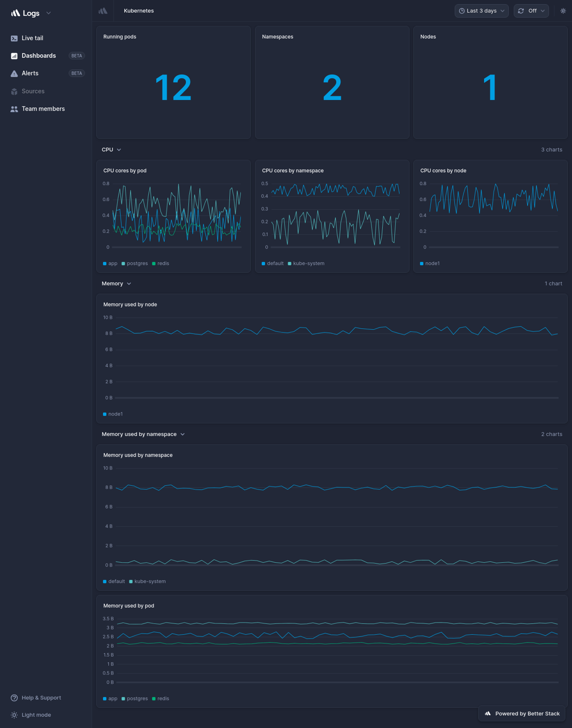572x728 pixels.
Task: Switch to Live tail in sidebar
Action: point(32,38)
